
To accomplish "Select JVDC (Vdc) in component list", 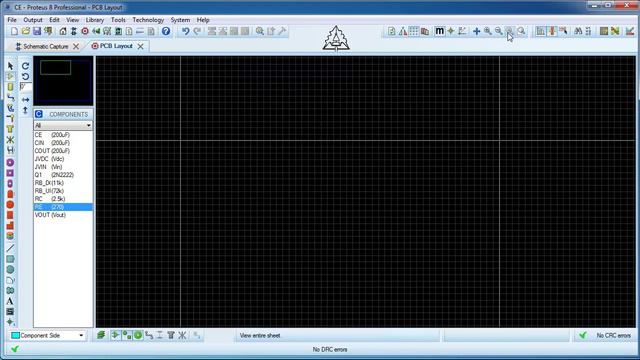I will [63, 159].
